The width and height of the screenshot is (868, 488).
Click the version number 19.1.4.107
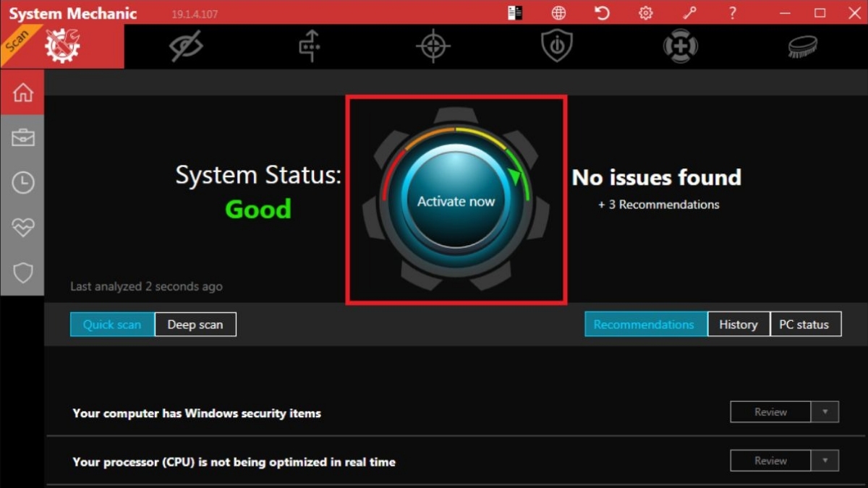point(195,14)
